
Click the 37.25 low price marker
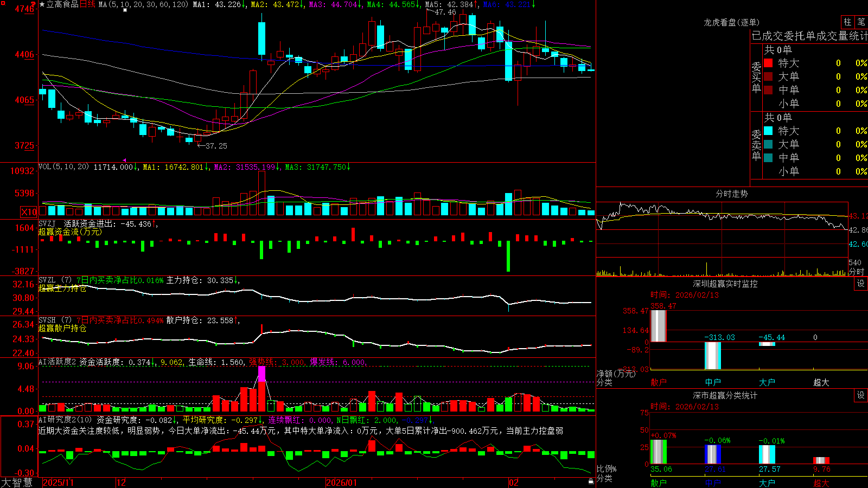tap(216, 146)
